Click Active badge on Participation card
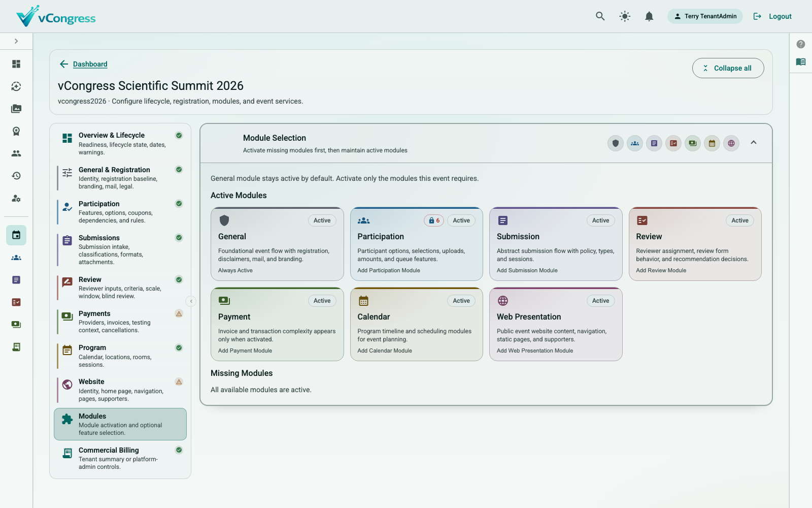 (x=461, y=220)
